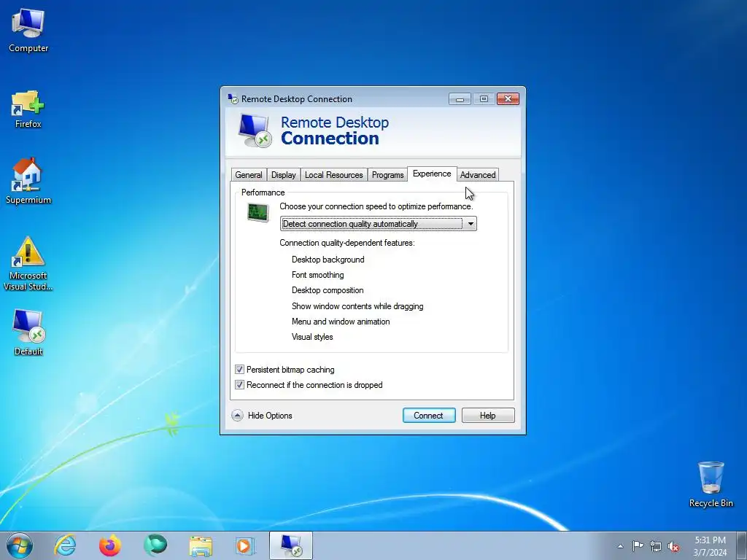Open the connection speed dropdown
This screenshot has height=560, width=747.
pyautogui.click(x=379, y=224)
